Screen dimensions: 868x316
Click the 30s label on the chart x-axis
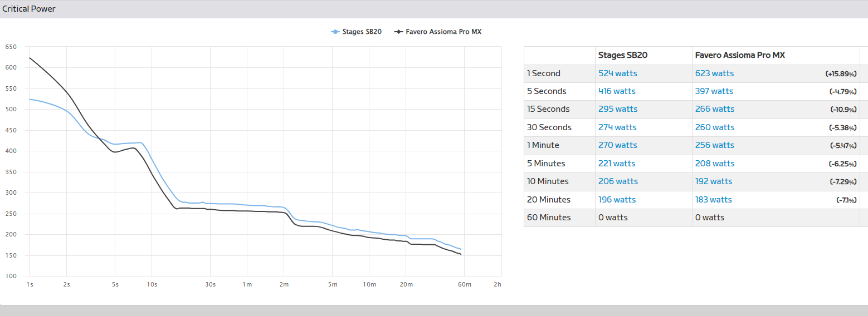209,284
